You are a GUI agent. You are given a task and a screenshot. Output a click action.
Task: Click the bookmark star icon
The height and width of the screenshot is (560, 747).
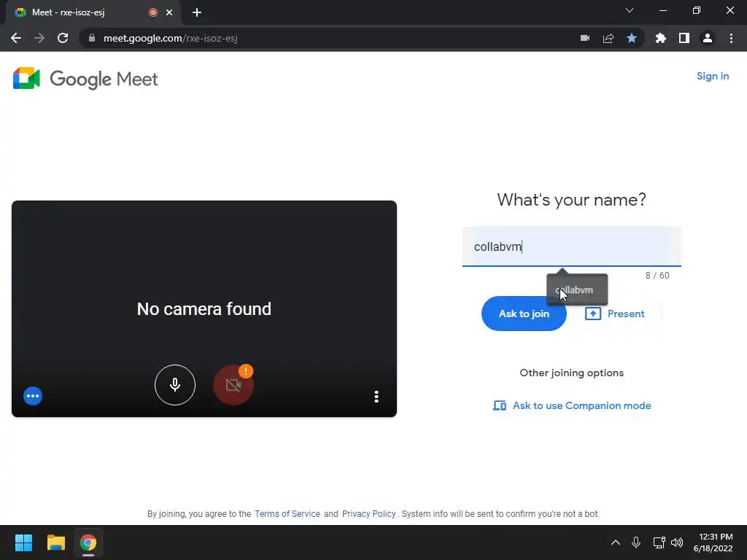pos(632,38)
